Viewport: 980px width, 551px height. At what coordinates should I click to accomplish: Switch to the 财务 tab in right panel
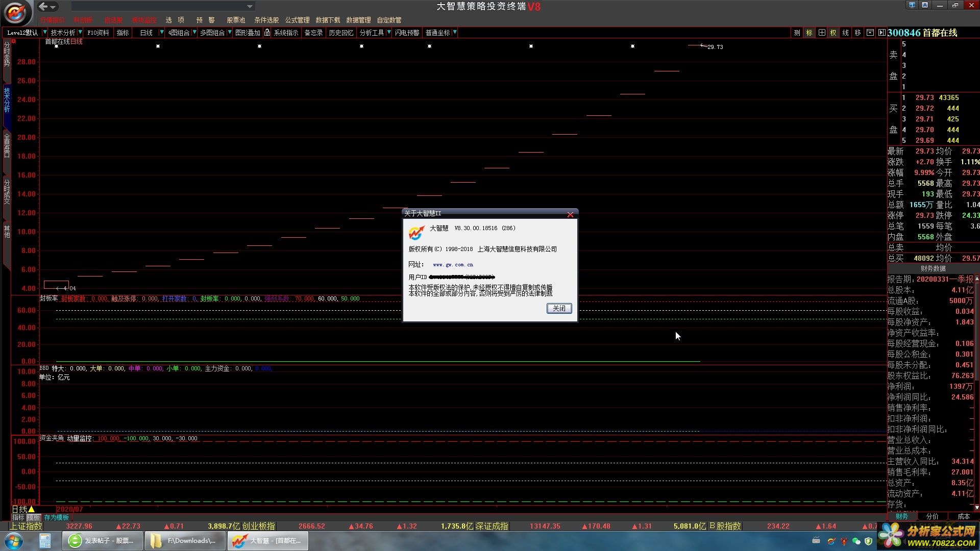[902, 516]
